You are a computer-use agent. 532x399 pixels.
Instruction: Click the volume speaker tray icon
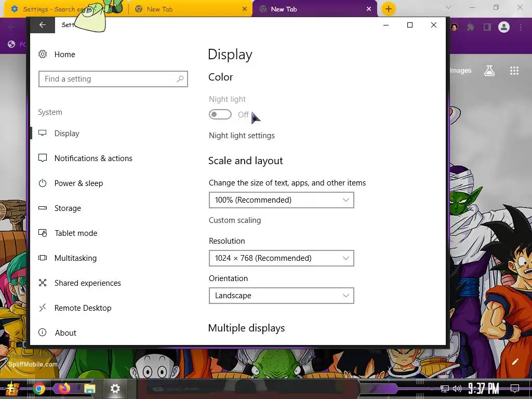[x=457, y=389]
